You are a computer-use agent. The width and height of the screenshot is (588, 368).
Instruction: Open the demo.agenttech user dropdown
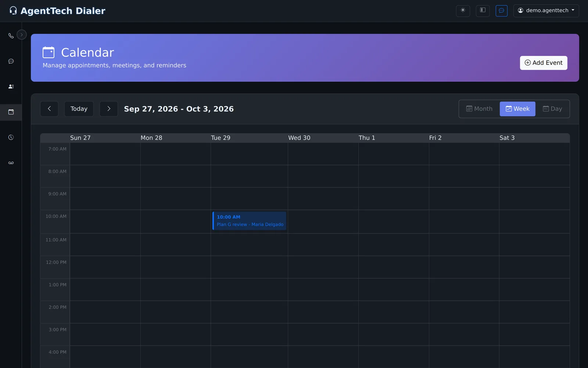click(x=546, y=11)
